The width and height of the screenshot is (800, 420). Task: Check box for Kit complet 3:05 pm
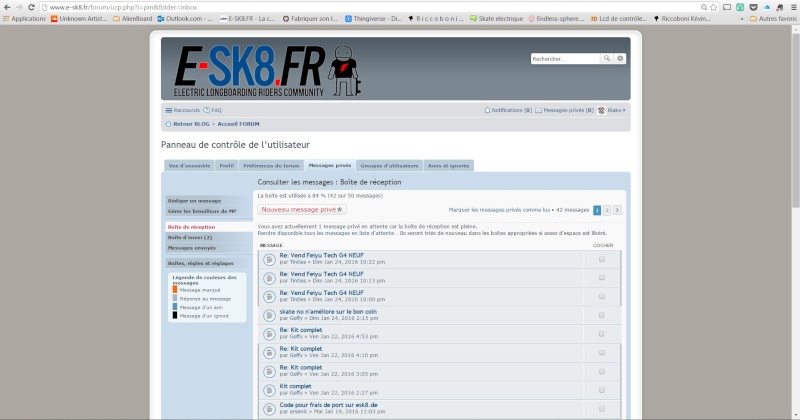(x=602, y=372)
